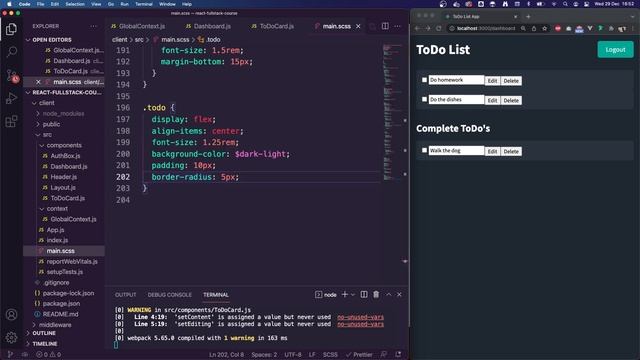Create a new terminal with plus icon
Viewport: 640px width, 360px height.
pos(344,294)
